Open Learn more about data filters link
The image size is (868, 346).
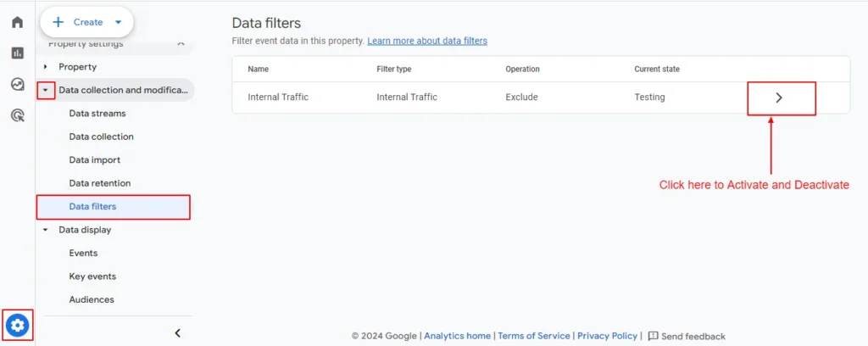tap(427, 41)
